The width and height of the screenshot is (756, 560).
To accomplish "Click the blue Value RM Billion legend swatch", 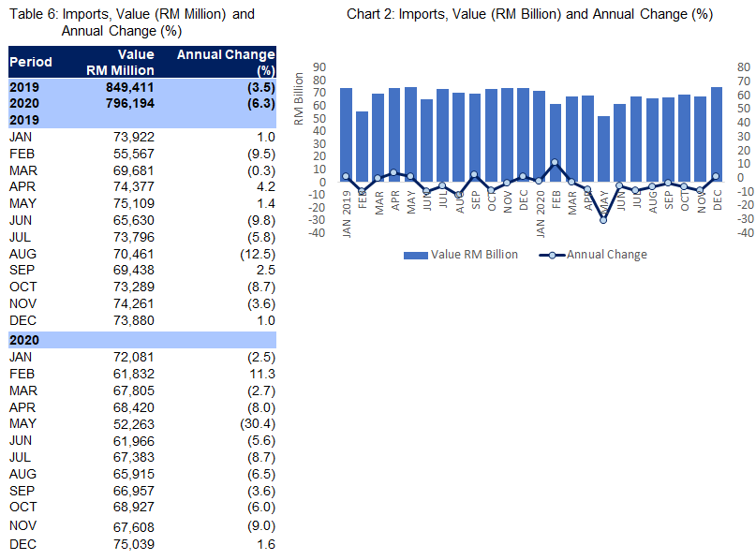I will [415, 255].
